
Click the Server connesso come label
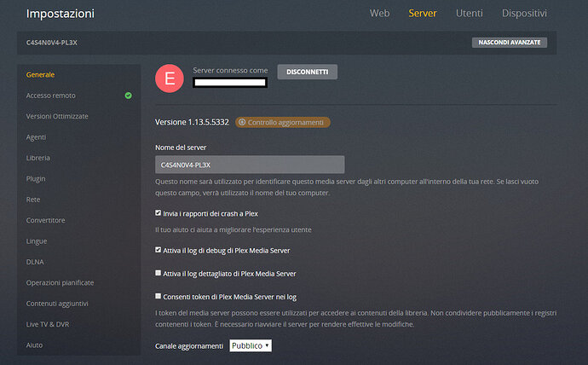(x=230, y=70)
